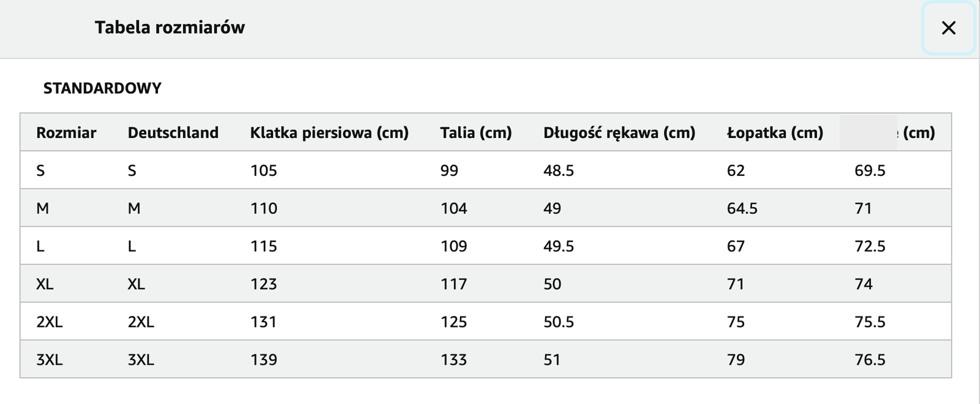
Task: Close the Tabela rozmiarów dialog
Action: tap(948, 28)
